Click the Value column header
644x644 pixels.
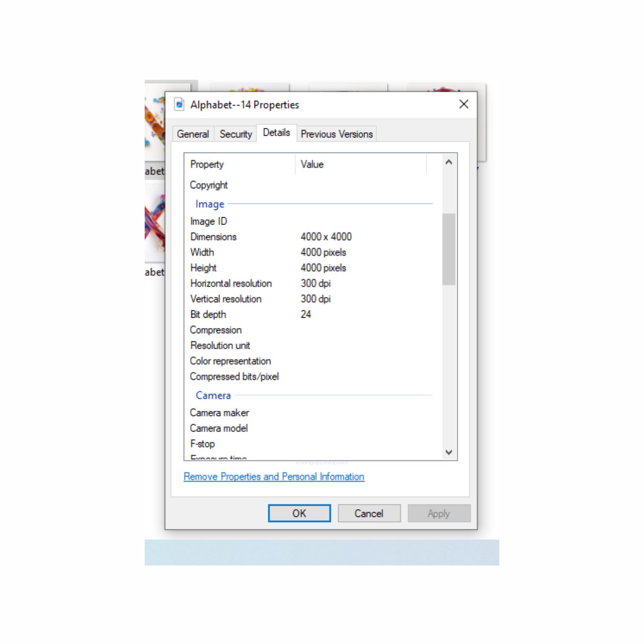point(361,164)
